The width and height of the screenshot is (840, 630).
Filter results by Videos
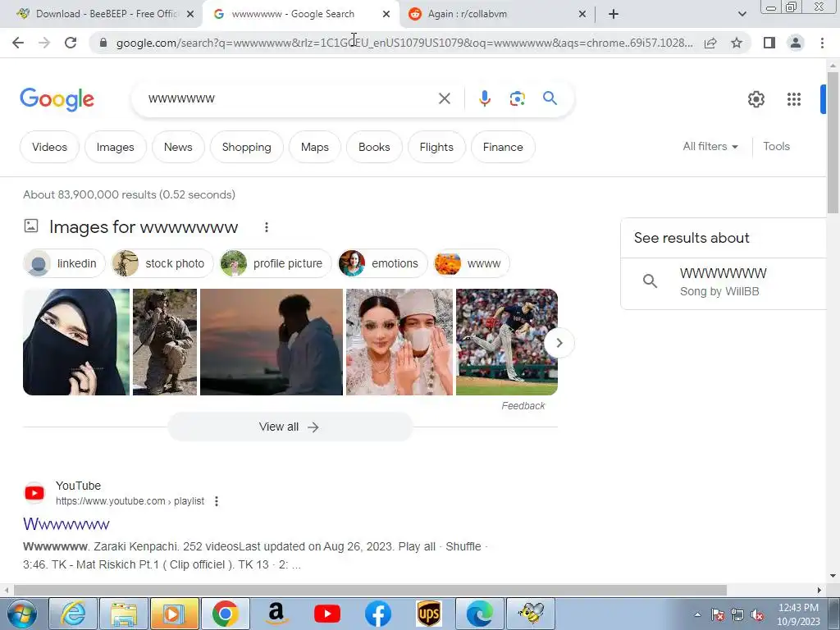(49, 147)
